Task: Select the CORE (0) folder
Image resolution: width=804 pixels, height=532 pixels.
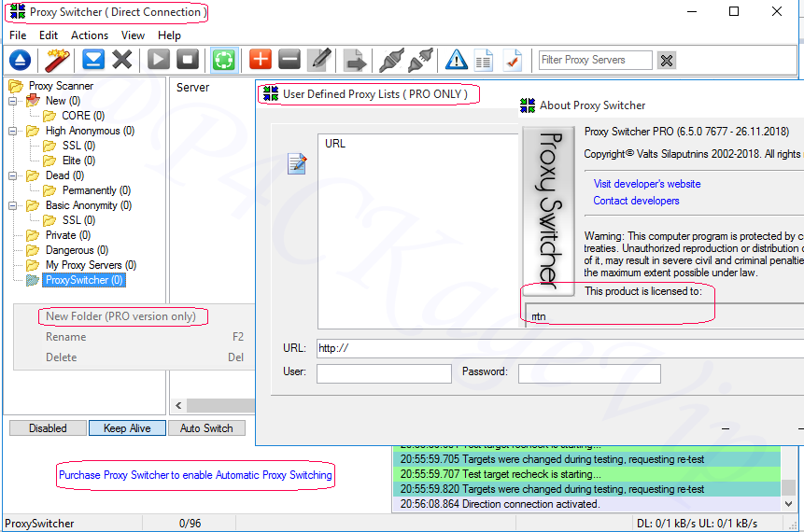Action: [83, 116]
